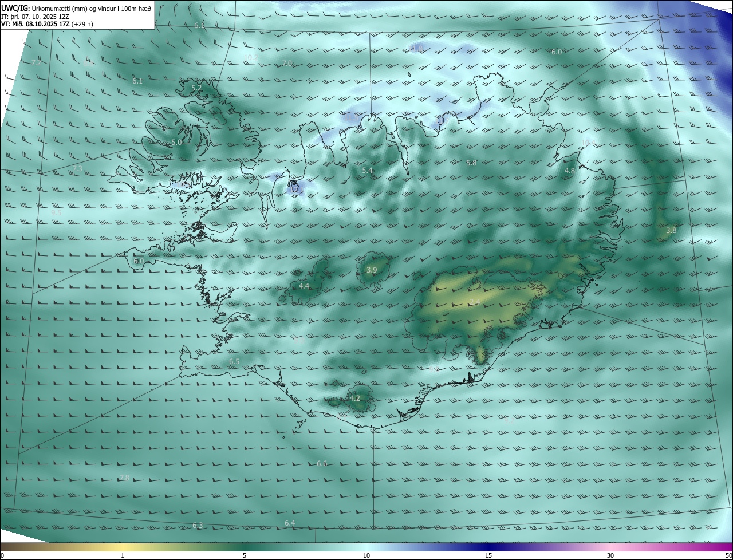Screen dimensions: 733x560
Task: Click the 9.5 value label
Action: click(x=56, y=212)
